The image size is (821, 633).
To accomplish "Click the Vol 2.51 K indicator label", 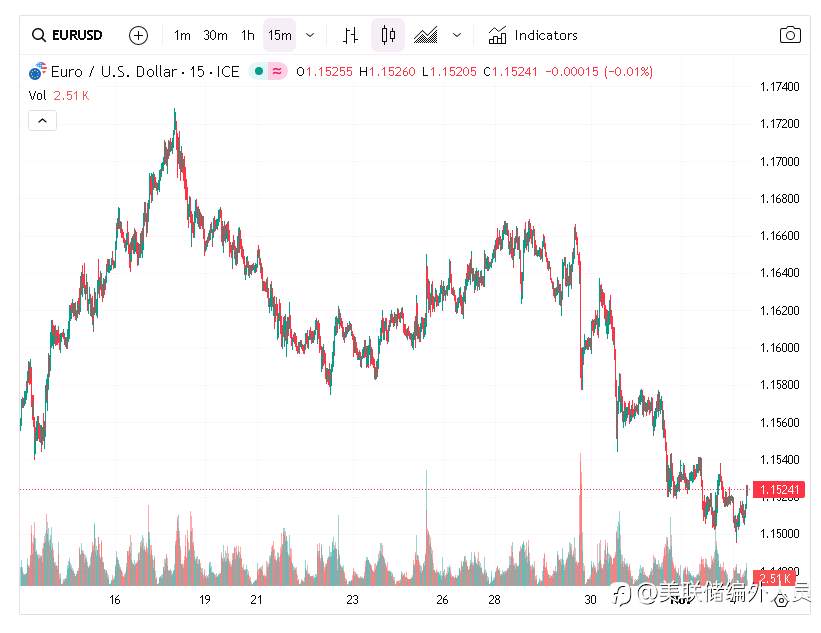I will pyautogui.click(x=59, y=95).
